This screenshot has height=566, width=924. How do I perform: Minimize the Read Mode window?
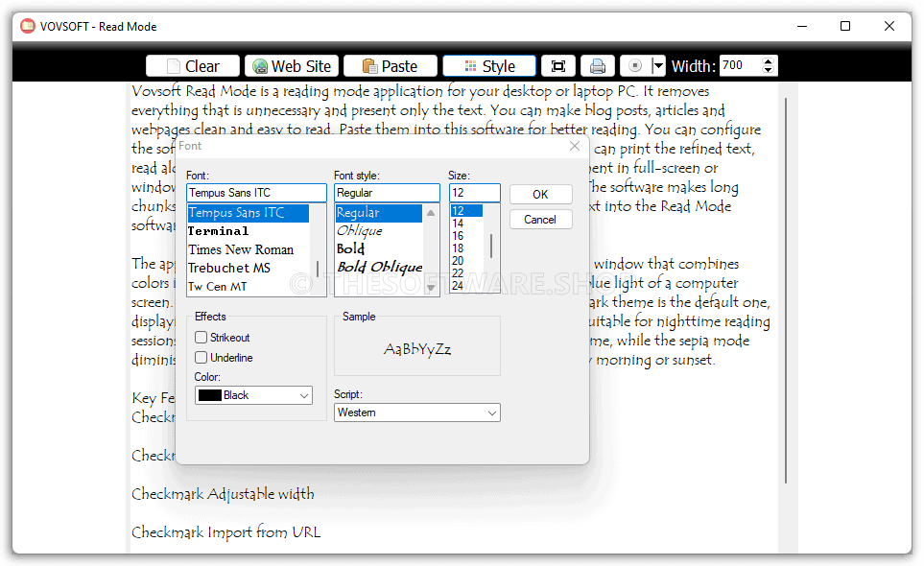pos(802,26)
